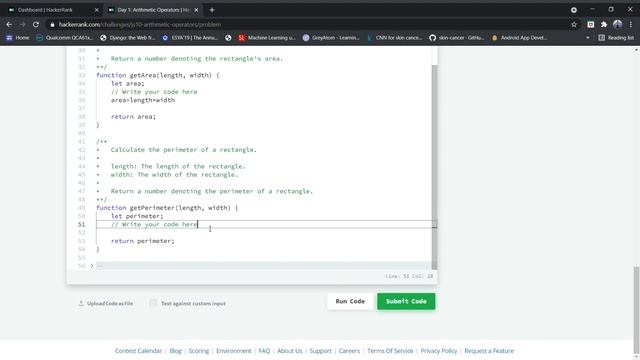640x360 pixels.
Task: Select Day 1: Arithmetic Operators tab
Action: (153, 10)
